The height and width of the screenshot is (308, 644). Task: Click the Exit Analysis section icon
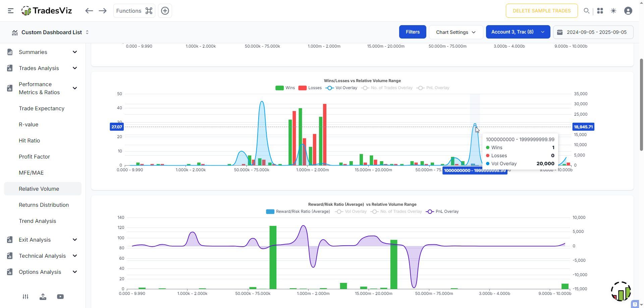pos(10,240)
